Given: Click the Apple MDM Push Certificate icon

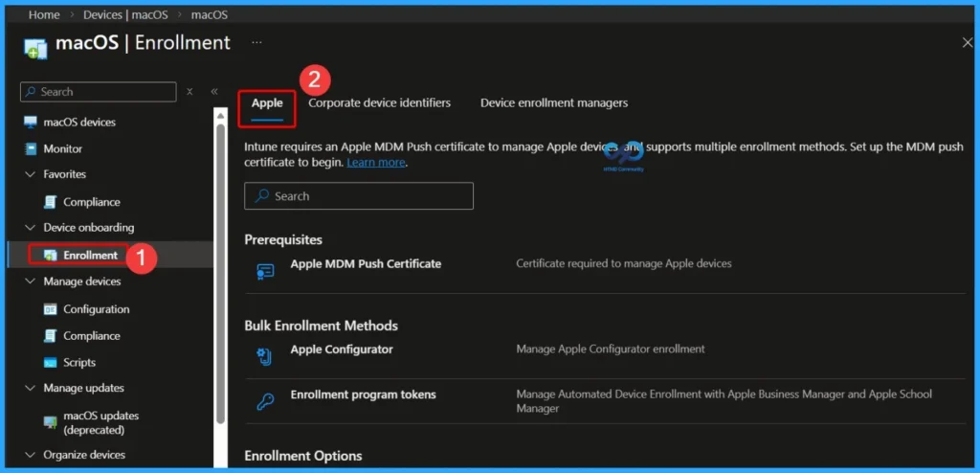Looking at the screenshot, I should pos(266,272).
